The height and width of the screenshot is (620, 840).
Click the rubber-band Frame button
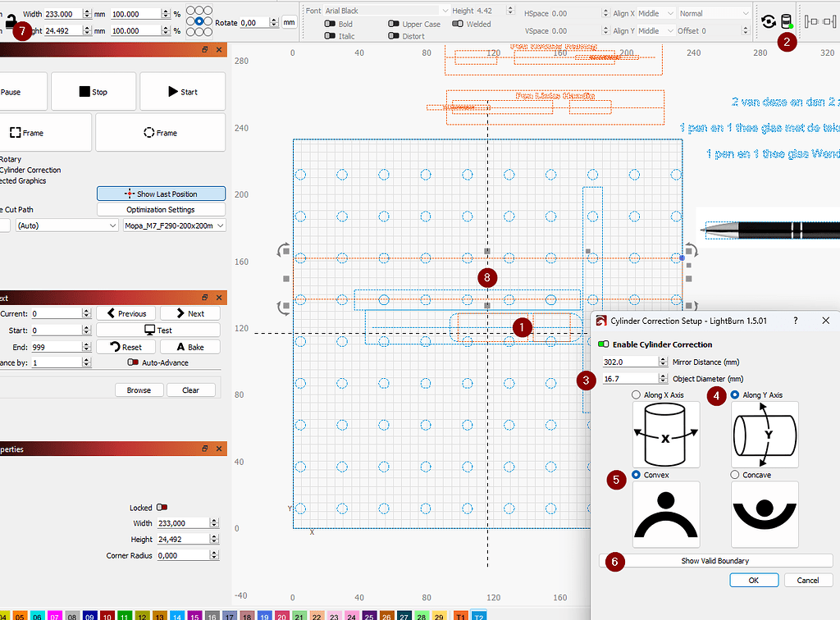point(160,132)
